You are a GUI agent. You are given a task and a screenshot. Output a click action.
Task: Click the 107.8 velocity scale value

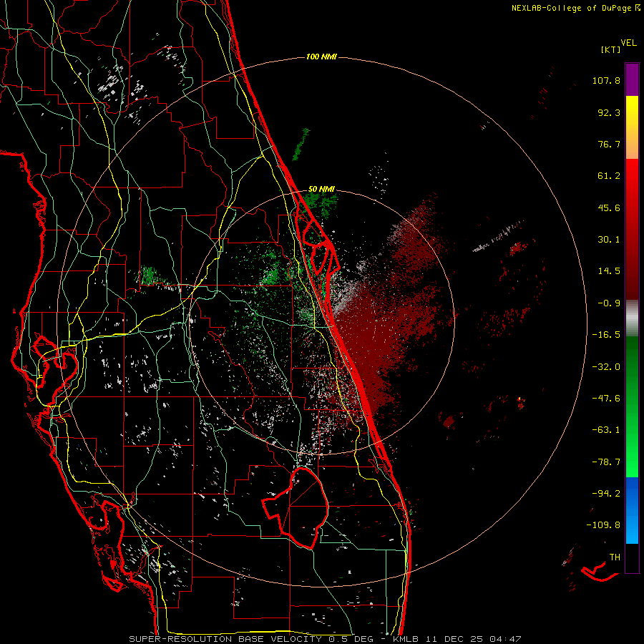click(606, 80)
